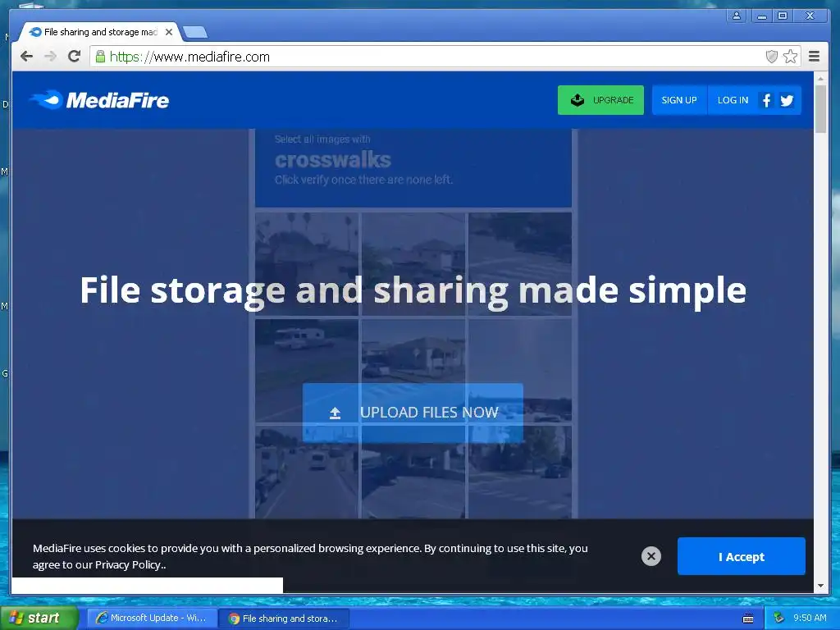
Task: Close the File sharing and storage tab
Action: tap(169, 32)
